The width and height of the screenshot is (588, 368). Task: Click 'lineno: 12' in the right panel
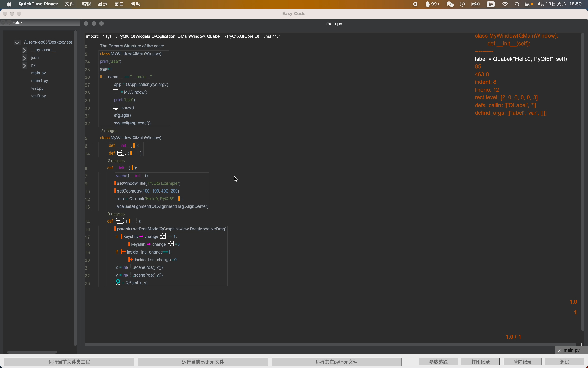487,90
